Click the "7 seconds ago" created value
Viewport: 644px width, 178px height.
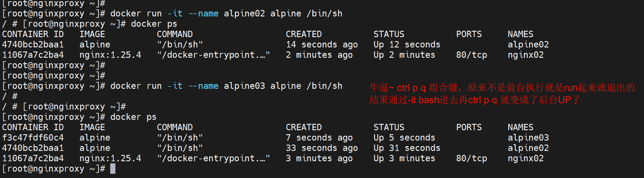coord(319,138)
